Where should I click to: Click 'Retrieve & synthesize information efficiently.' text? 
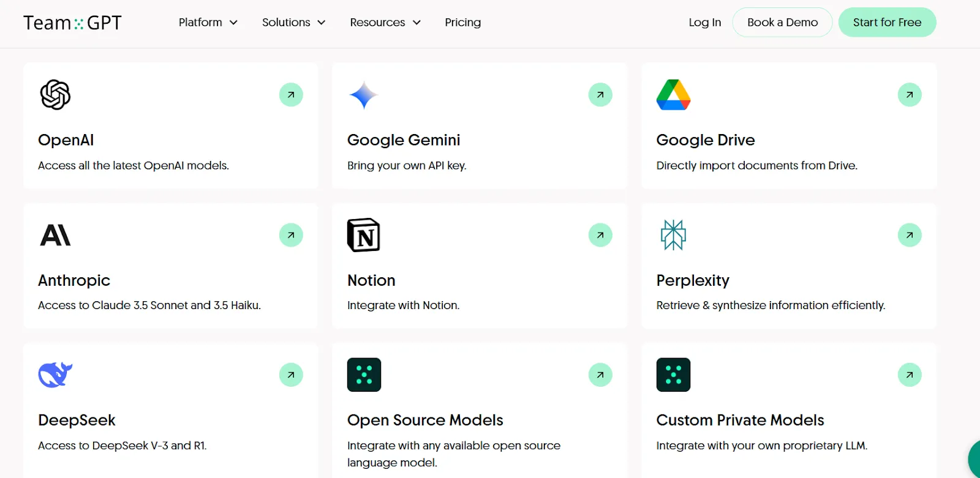[x=771, y=305]
